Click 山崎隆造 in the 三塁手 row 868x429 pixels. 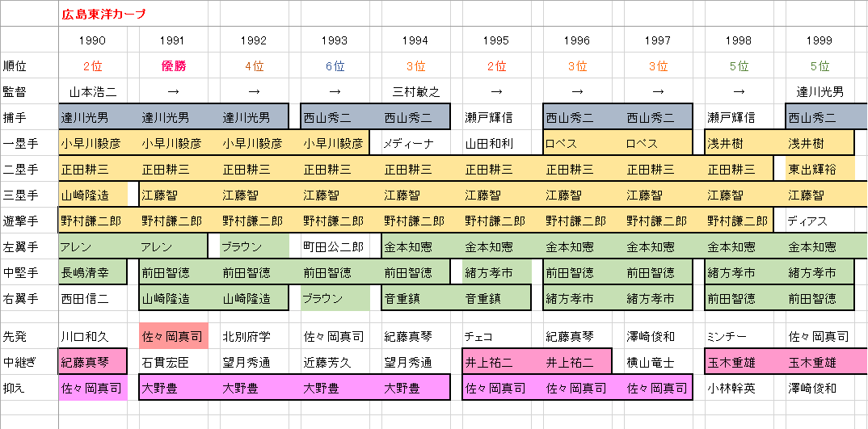(x=92, y=195)
